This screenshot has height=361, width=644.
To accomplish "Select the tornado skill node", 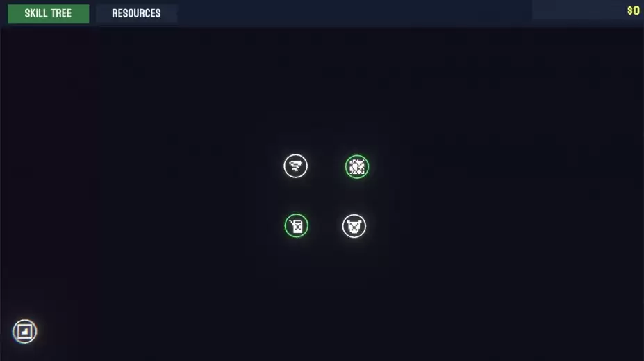I will coord(295,166).
